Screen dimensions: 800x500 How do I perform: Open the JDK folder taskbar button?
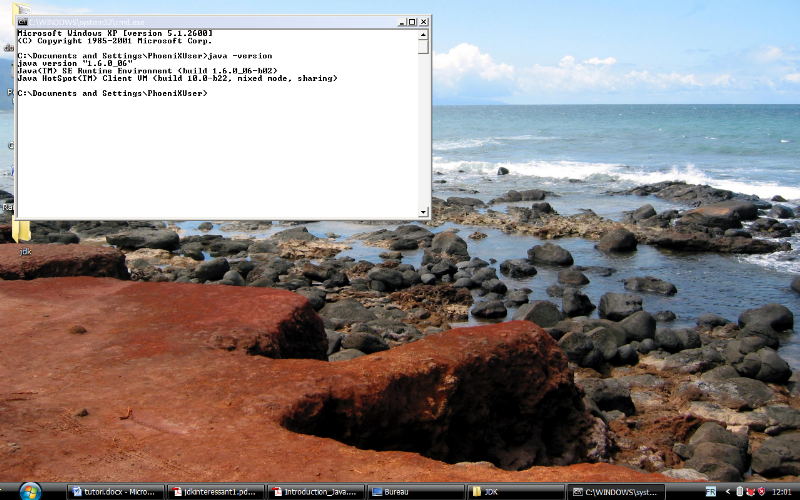(x=515, y=492)
